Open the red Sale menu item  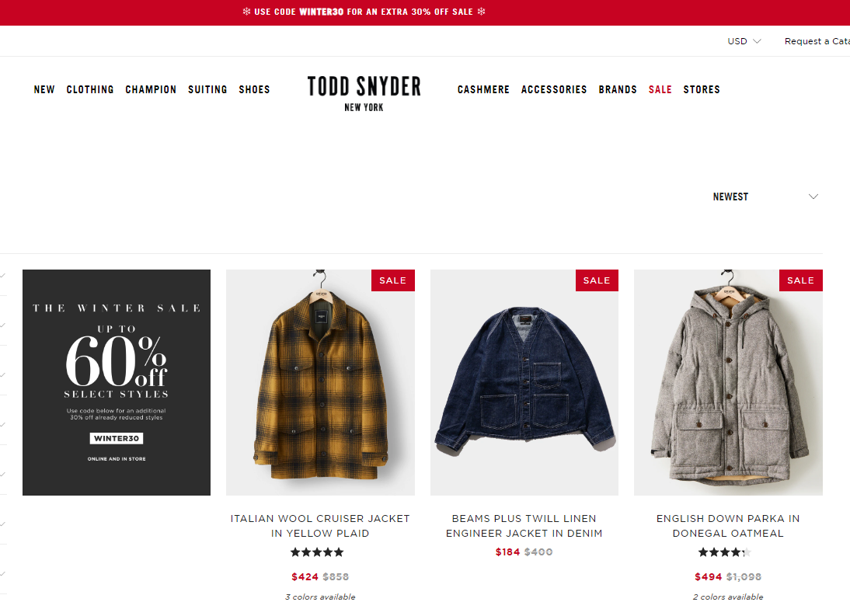tap(660, 89)
